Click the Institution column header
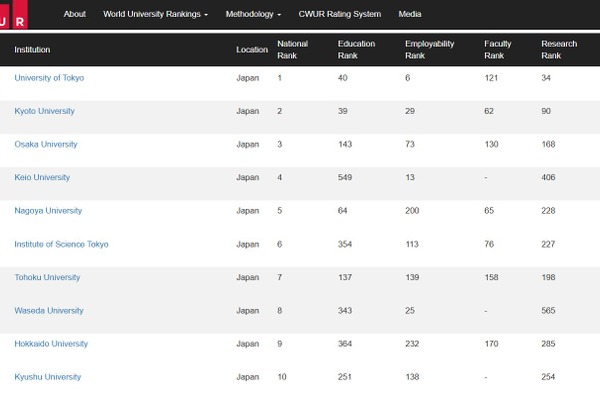The height and width of the screenshot is (400, 600). tap(32, 50)
